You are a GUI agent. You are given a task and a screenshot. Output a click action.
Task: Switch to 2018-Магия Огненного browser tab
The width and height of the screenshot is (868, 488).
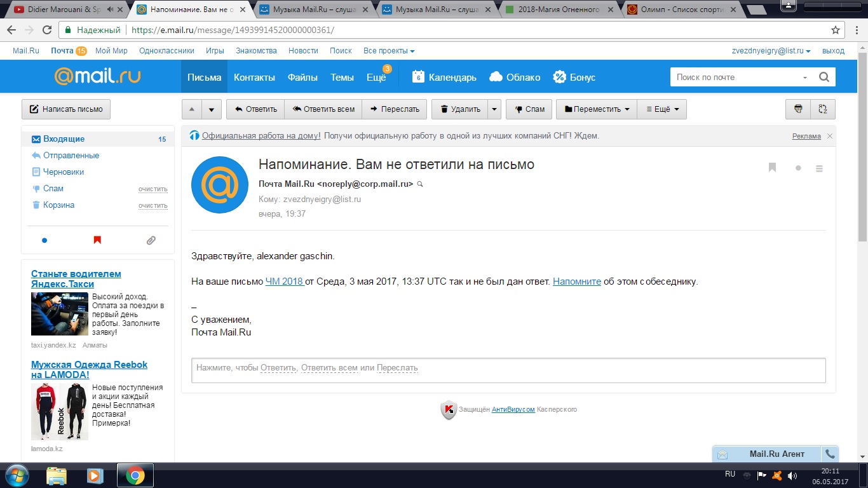(559, 10)
